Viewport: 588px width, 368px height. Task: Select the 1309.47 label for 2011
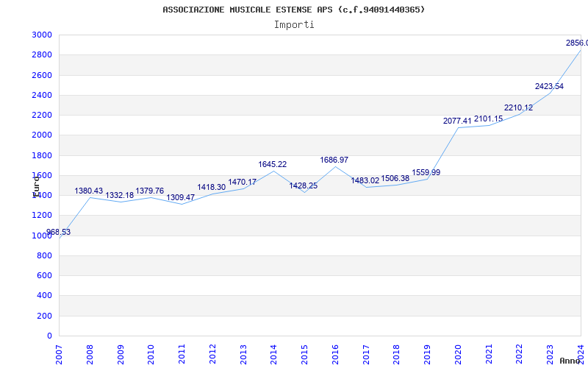[180, 197]
